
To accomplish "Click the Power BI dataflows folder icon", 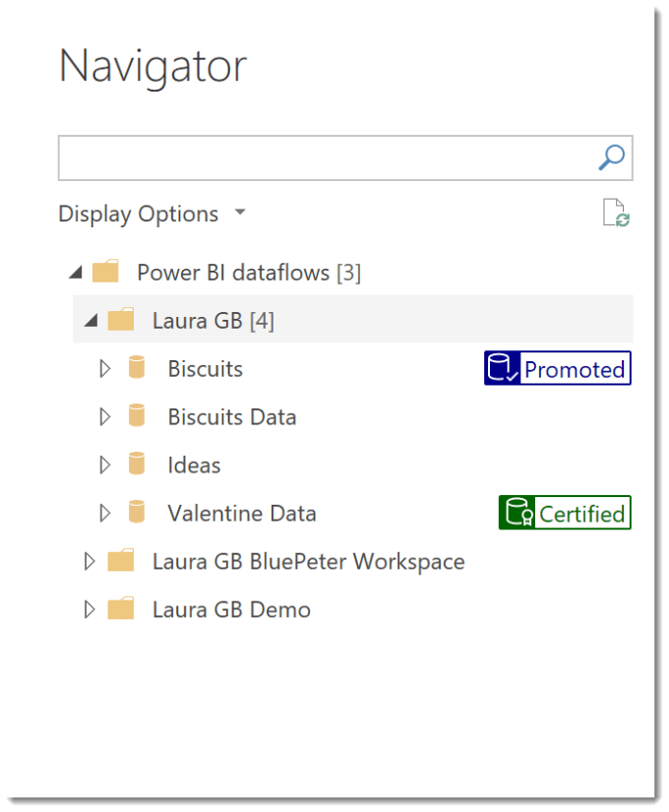I will [x=105, y=272].
